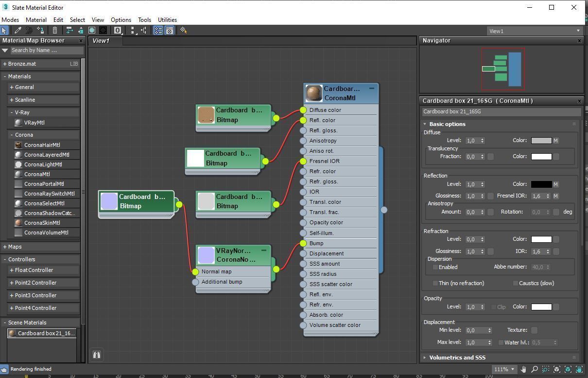Activate Zoom Region tool
This screenshot has width=588, height=378.
[x=546, y=369]
